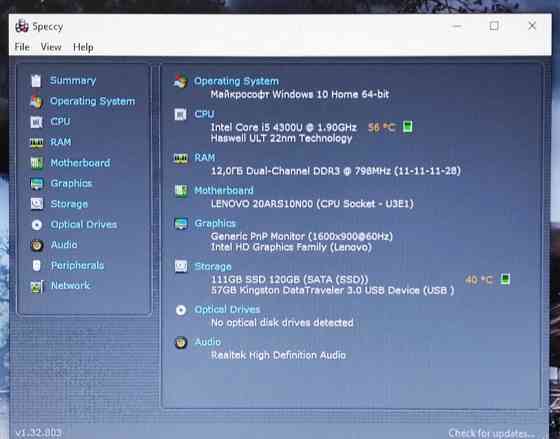Viewport: 560px width, 439px height.
Task: Select Audio in the sidebar
Action: point(64,245)
